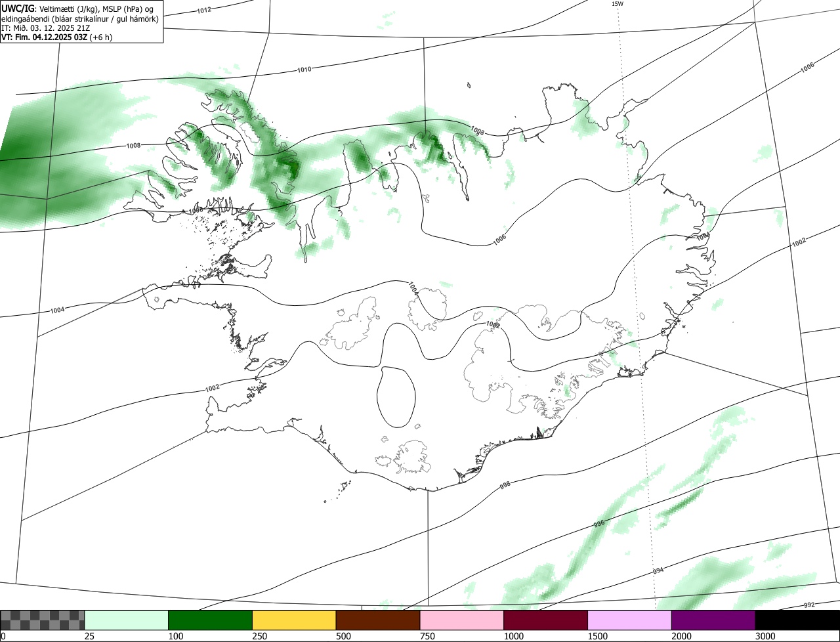Click the '2000' legend scale value
The image size is (840, 642).
[x=680, y=636]
